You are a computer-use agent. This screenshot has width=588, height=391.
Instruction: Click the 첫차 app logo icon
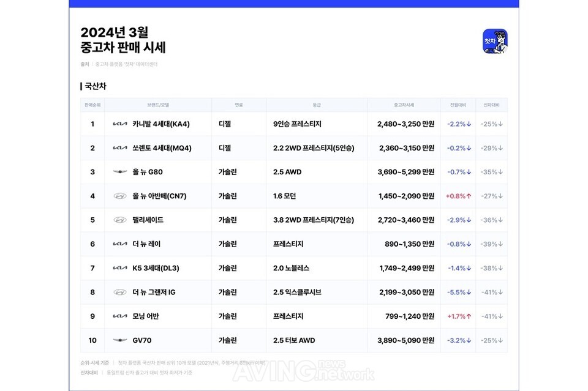click(495, 41)
